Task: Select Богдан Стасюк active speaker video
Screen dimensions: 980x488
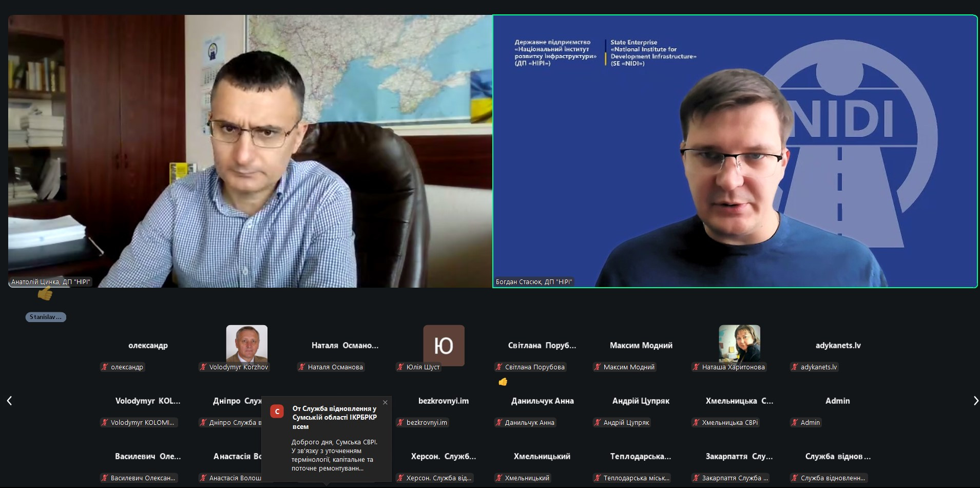Action: 735,151
